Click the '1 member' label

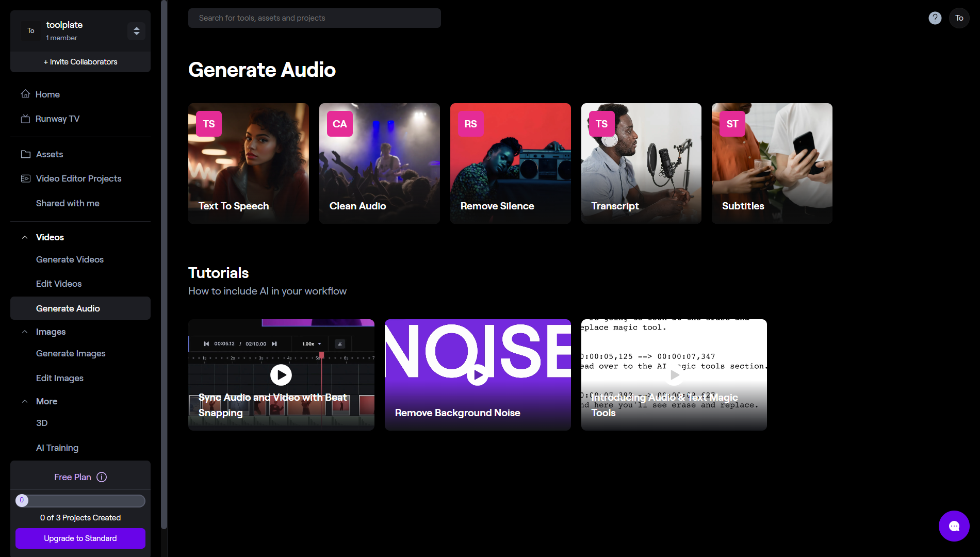[61, 38]
